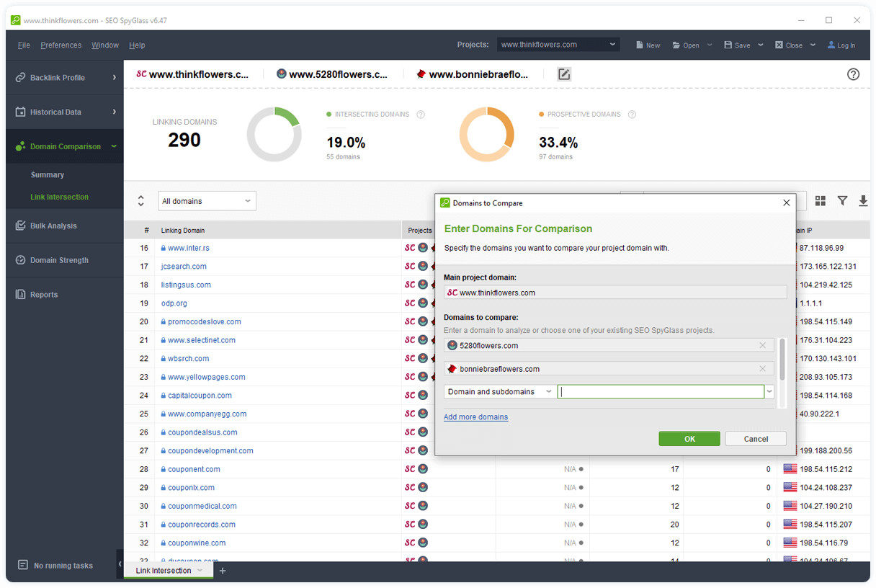The height and width of the screenshot is (588, 876).
Task: Click the Add more domains link
Action: click(475, 417)
